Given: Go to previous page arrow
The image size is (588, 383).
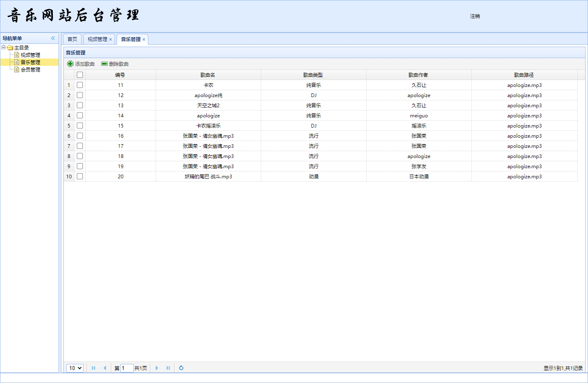Looking at the screenshot, I should click(105, 368).
